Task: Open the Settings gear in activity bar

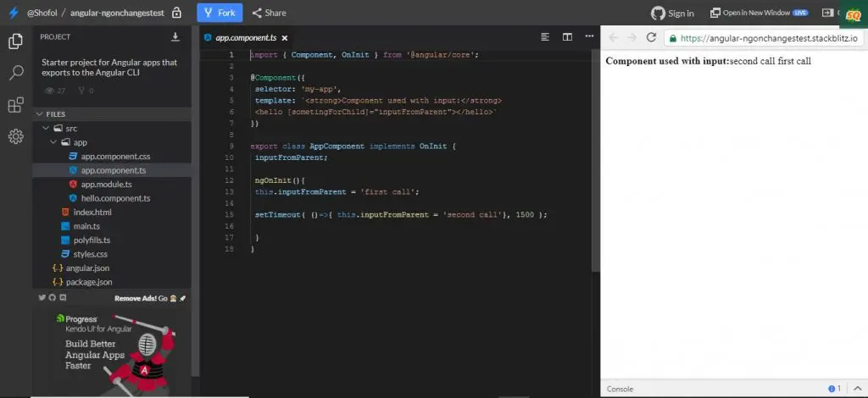Action: pyautogui.click(x=15, y=136)
